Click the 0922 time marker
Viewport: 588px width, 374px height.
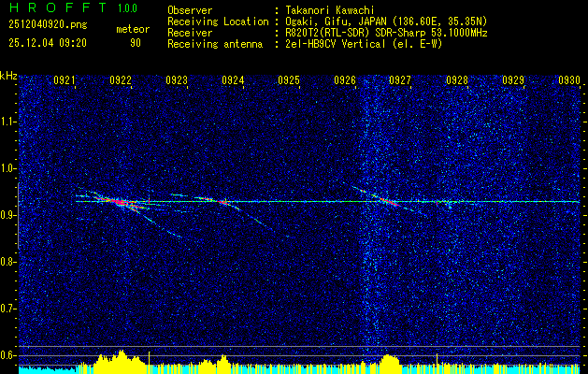tap(121, 79)
